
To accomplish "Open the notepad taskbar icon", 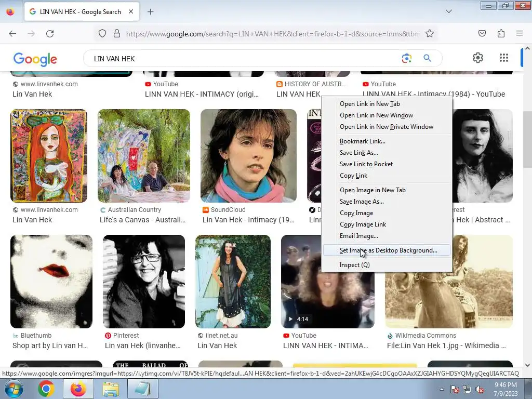I will [x=143, y=389].
